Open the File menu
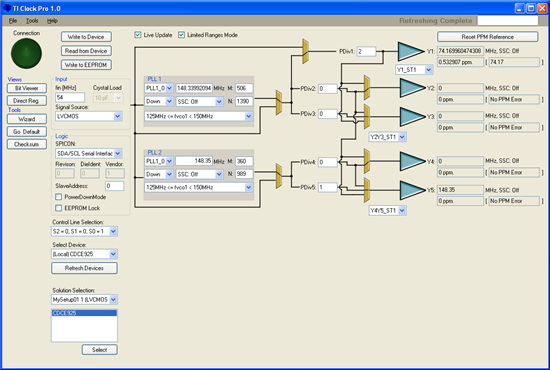550x370 pixels. click(13, 21)
